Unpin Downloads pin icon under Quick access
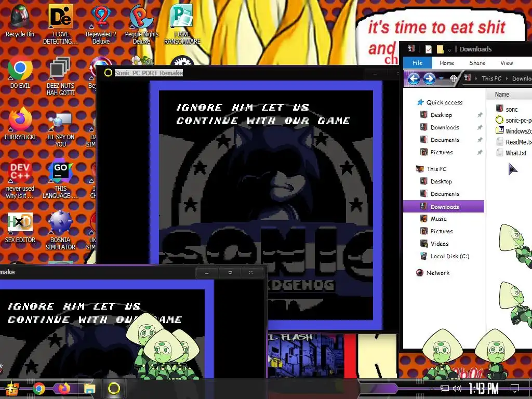Viewport: 532px width, 399px height. [x=480, y=128]
